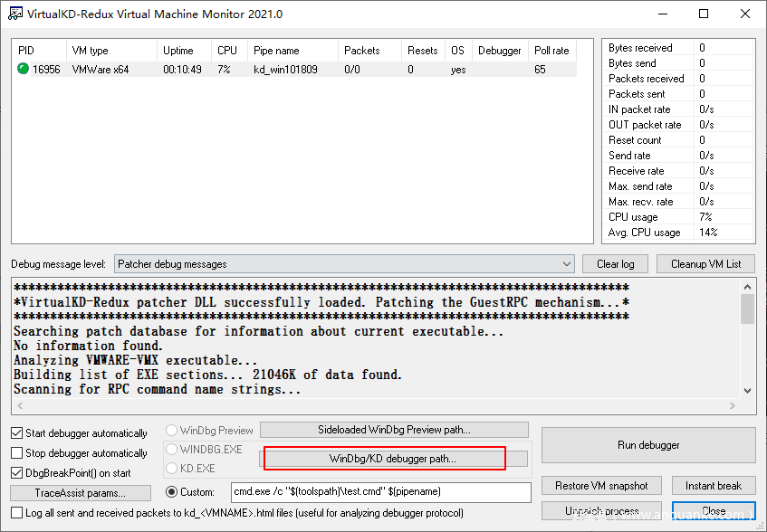Image resolution: width=767 pixels, height=532 pixels.
Task: Click the Bytes received statistic row
Action: pyautogui.click(x=677, y=48)
